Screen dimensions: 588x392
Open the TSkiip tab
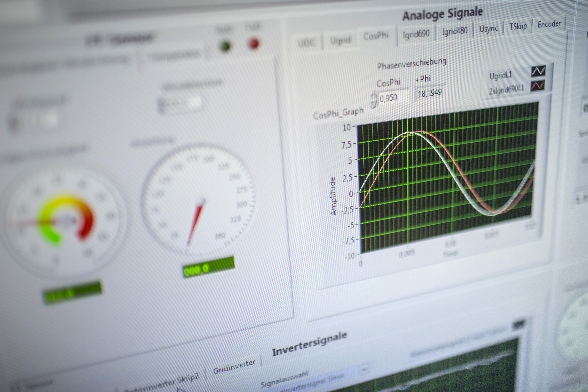tap(518, 26)
